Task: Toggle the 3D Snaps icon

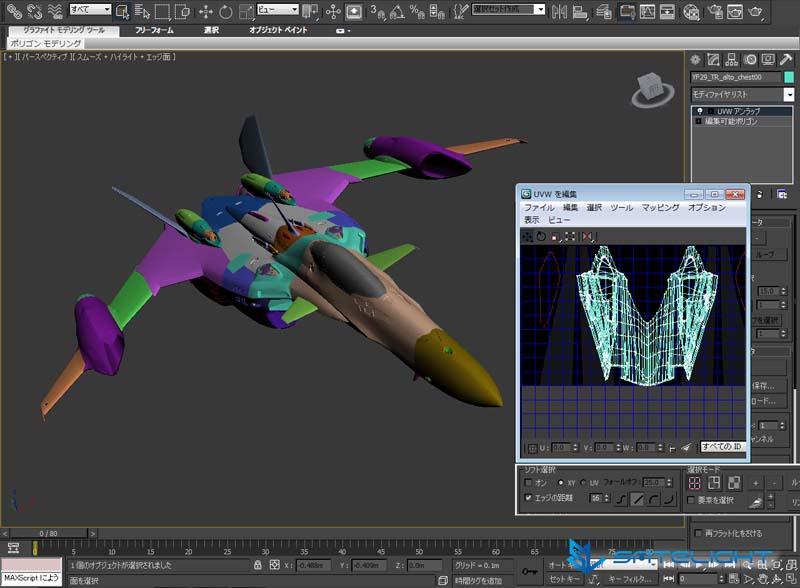Action: [x=378, y=11]
